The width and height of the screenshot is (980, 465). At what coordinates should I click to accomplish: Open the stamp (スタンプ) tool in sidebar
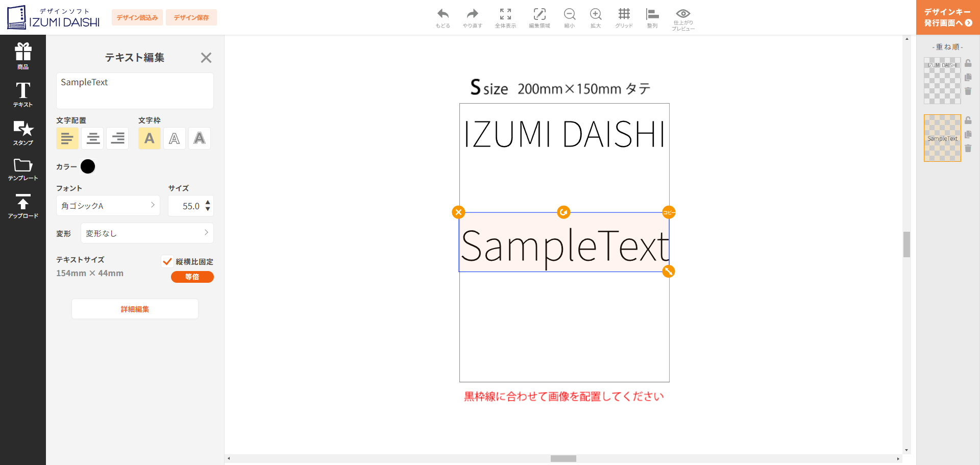click(23, 132)
